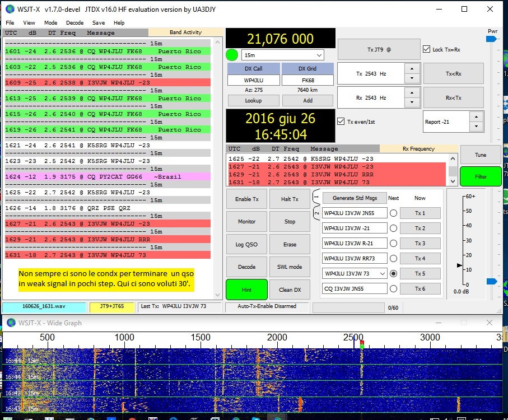This screenshot has width=508, height=420.
Task: Click the Halt Tx button
Action: [x=290, y=199]
